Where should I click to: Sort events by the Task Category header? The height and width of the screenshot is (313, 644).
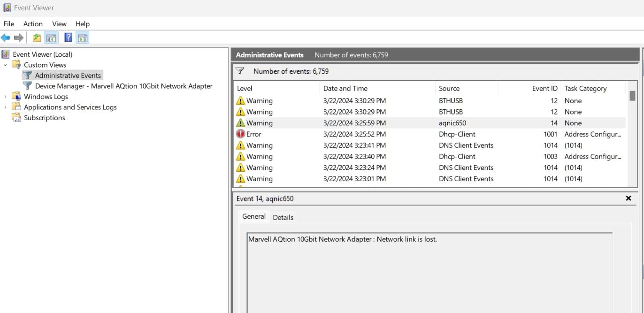593,88
